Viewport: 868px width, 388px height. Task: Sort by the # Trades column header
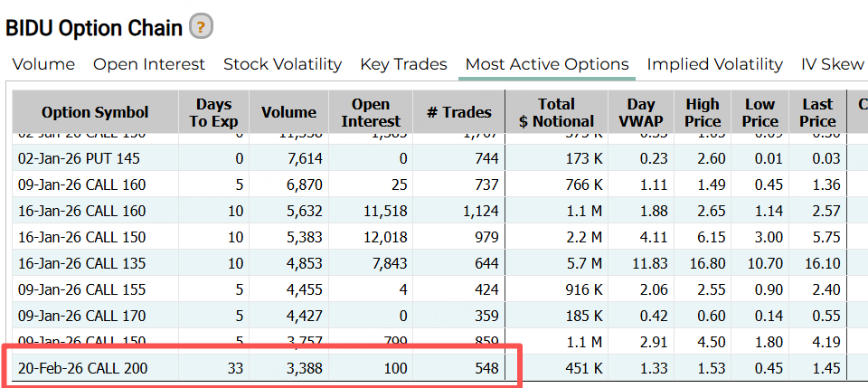tap(458, 112)
